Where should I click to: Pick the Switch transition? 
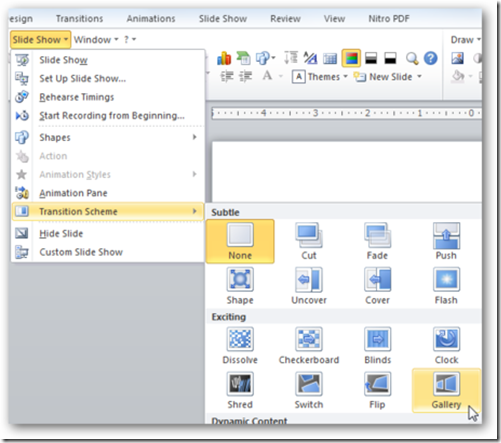[309, 390]
